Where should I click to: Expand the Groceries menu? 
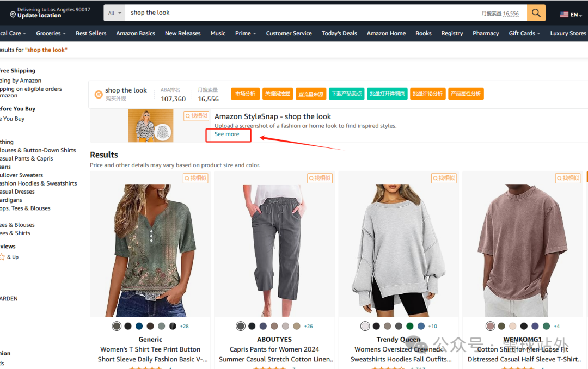point(51,33)
